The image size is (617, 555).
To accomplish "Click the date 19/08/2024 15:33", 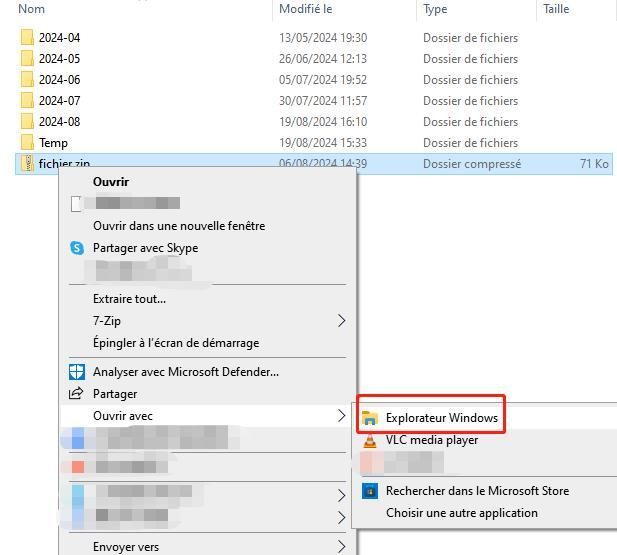I will [323, 142].
